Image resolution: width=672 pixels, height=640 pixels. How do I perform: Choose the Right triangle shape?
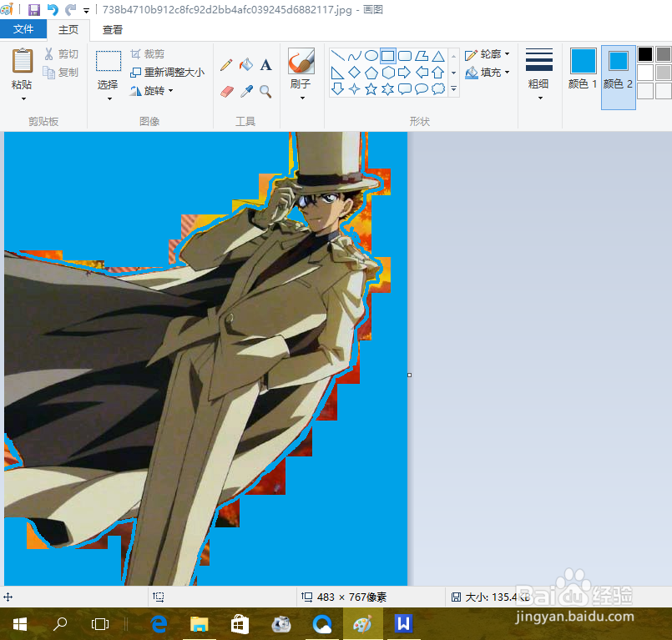coord(338,73)
